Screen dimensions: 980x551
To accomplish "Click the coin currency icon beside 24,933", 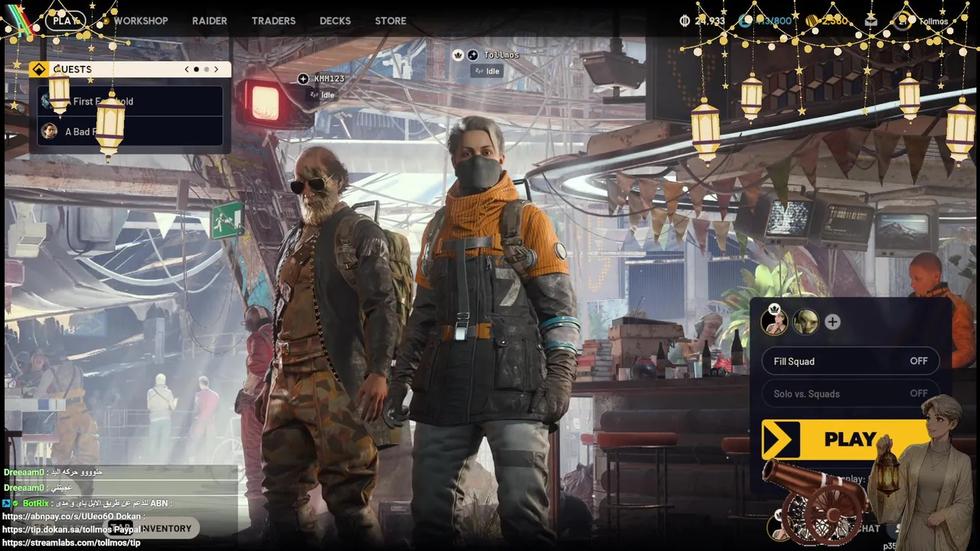I will (x=685, y=21).
